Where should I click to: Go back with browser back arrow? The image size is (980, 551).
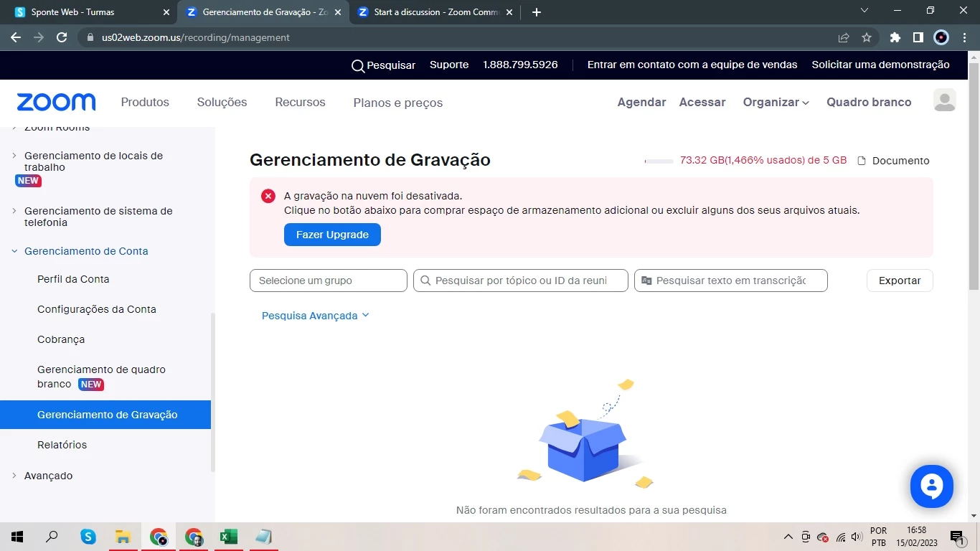pyautogui.click(x=16, y=37)
